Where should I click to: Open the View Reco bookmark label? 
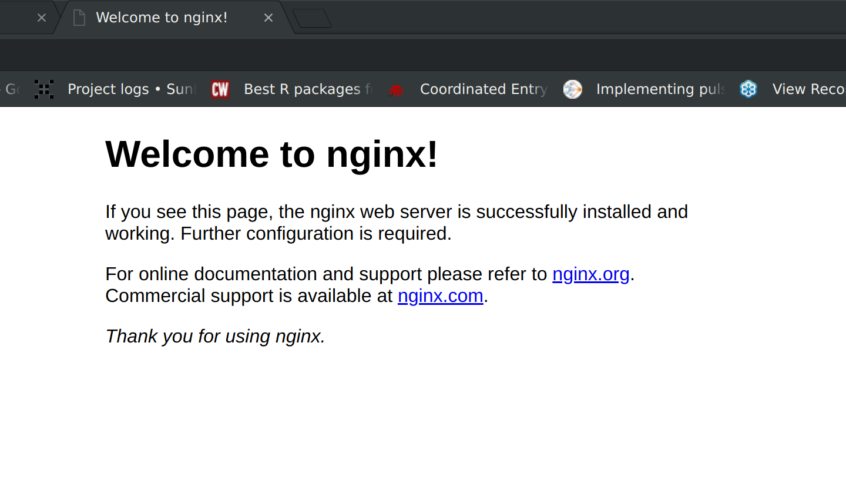[x=808, y=89]
